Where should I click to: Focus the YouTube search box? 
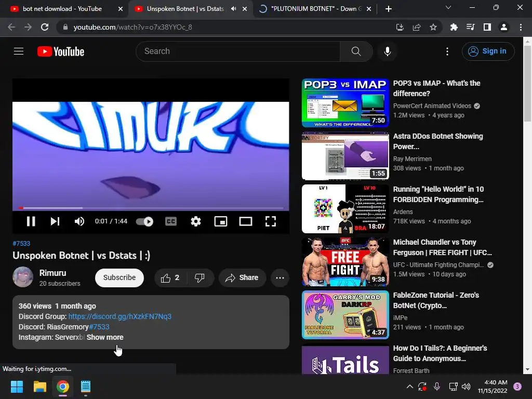coord(238,51)
